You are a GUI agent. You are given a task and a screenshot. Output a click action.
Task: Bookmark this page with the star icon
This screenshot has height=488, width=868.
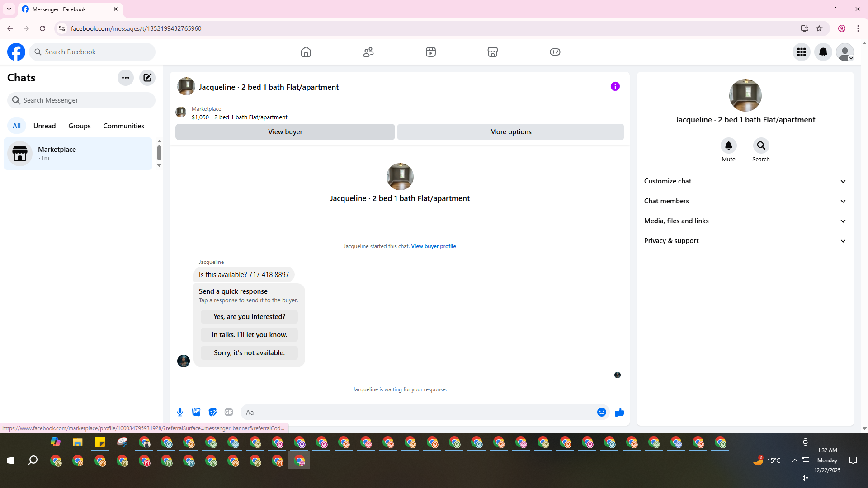(819, 28)
